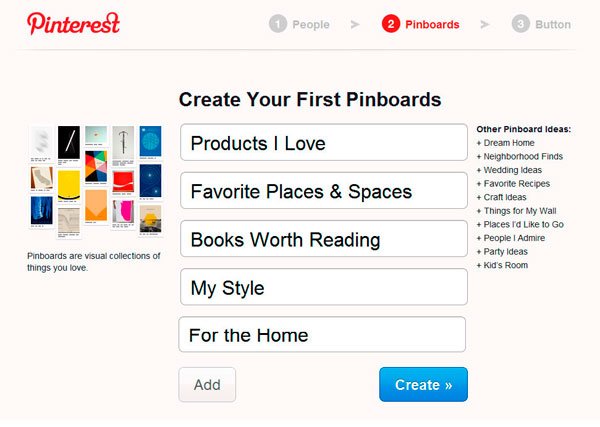This screenshot has height=427, width=600.
Task: Open the Pinboards step tab
Action: point(433,24)
